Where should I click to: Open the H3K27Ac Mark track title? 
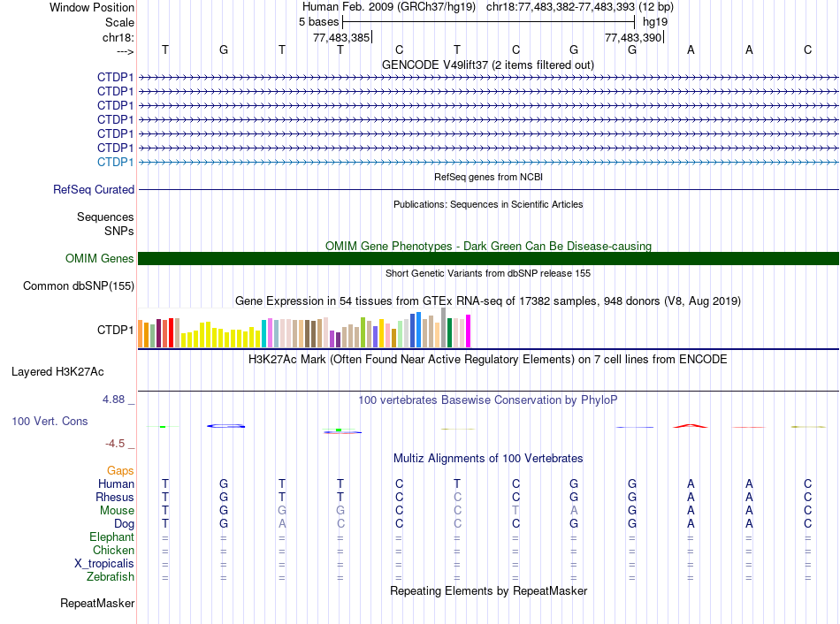(x=487, y=360)
